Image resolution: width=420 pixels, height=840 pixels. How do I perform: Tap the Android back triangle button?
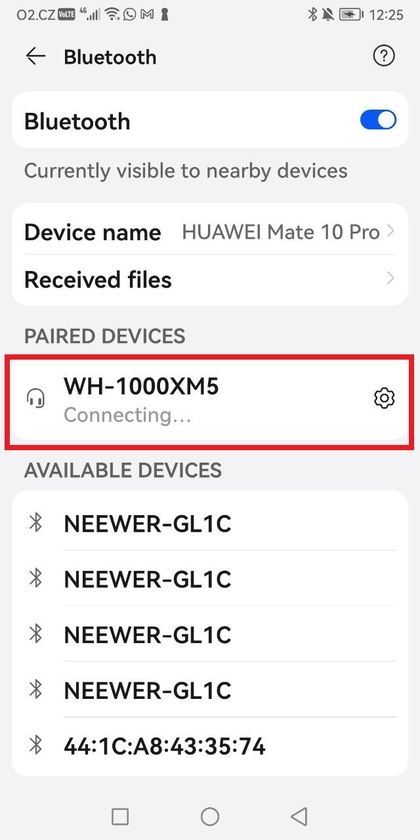coord(299,816)
